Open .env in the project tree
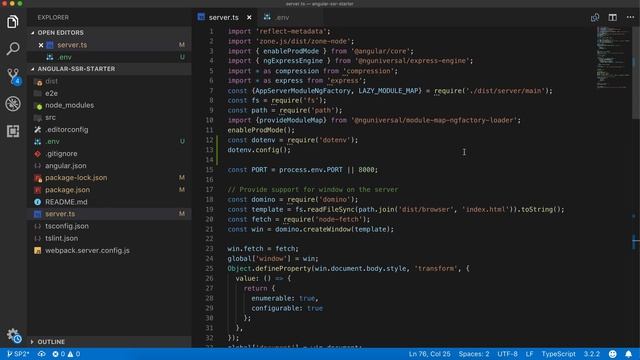This screenshot has height=360, width=640. pos(110,142)
